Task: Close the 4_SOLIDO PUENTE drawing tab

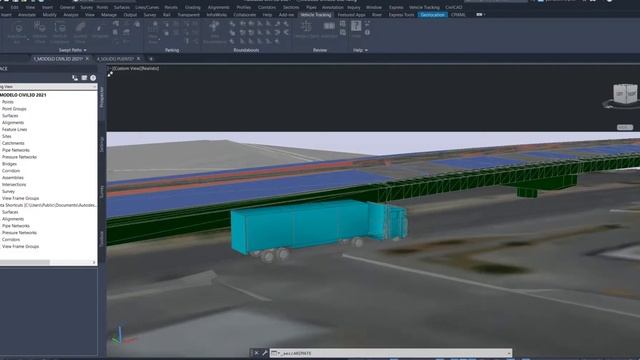Action: [x=139, y=59]
